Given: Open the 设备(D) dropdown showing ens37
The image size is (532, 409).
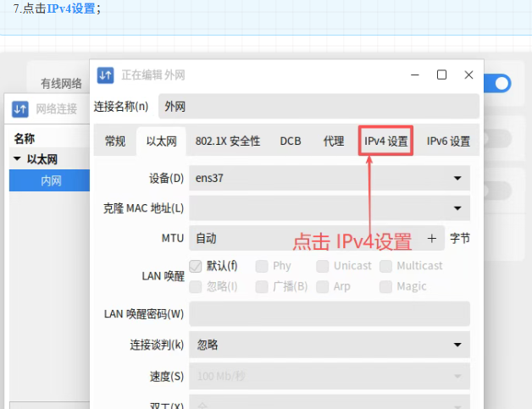Looking at the screenshot, I should click(x=329, y=178).
